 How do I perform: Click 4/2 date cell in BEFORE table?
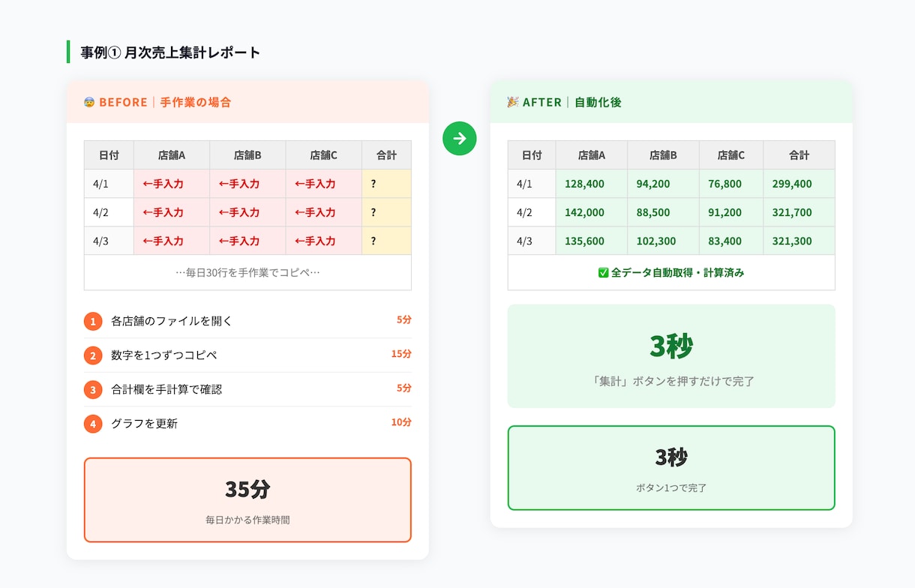(x=109, y=212)
